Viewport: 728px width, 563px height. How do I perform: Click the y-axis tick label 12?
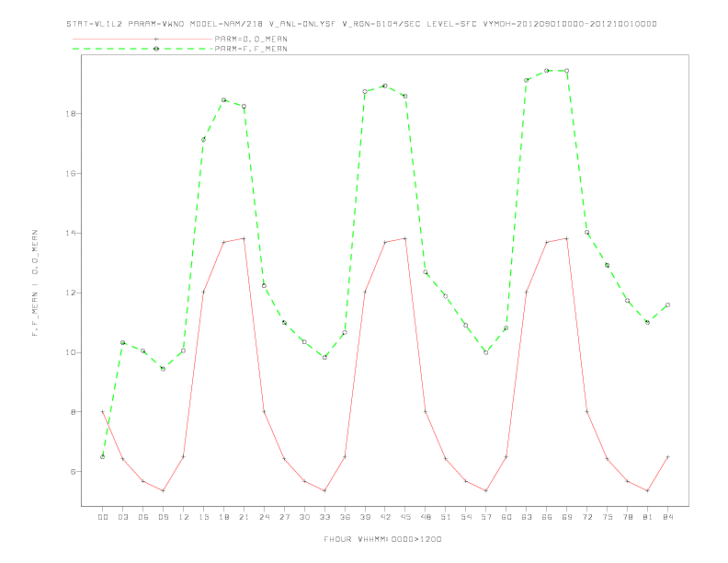[x=71, y=293]
